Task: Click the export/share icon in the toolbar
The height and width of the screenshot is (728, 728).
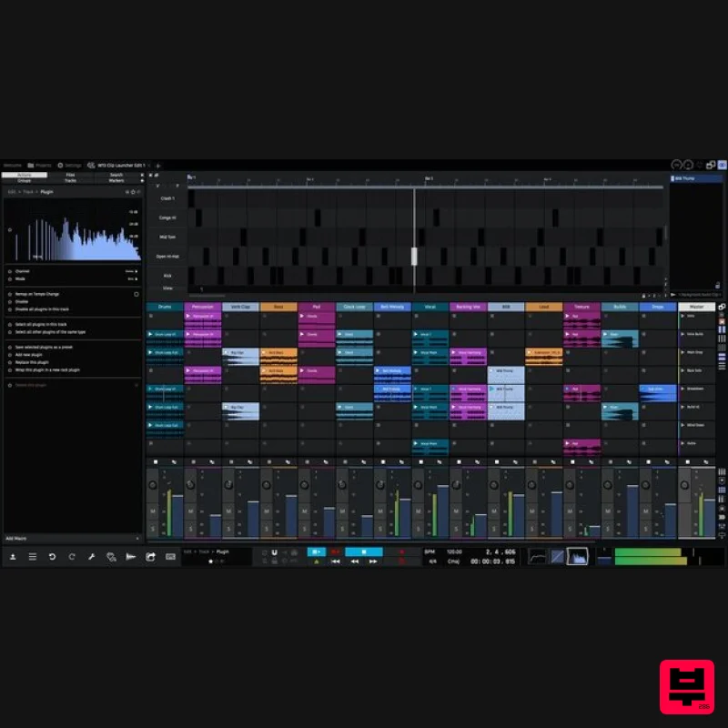Action: (149, 557)
